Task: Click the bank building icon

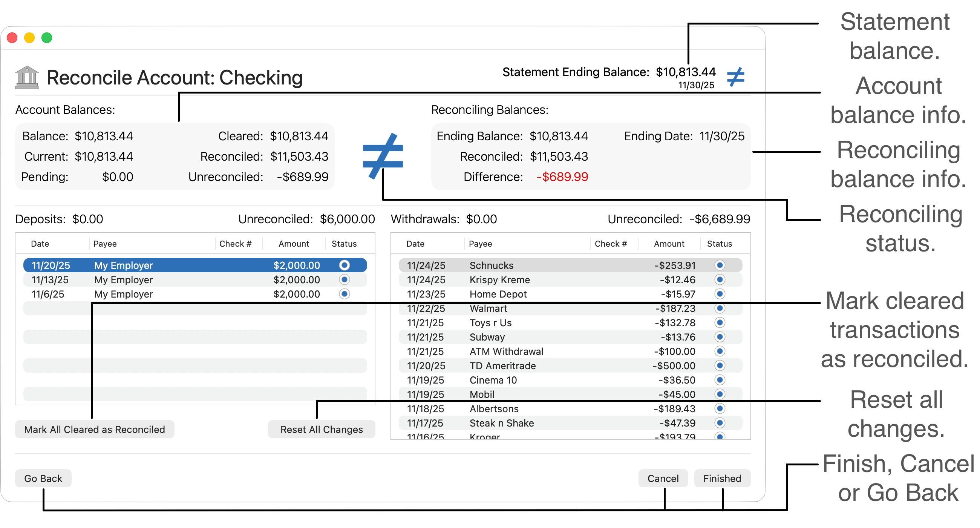Action: [27, 77]
